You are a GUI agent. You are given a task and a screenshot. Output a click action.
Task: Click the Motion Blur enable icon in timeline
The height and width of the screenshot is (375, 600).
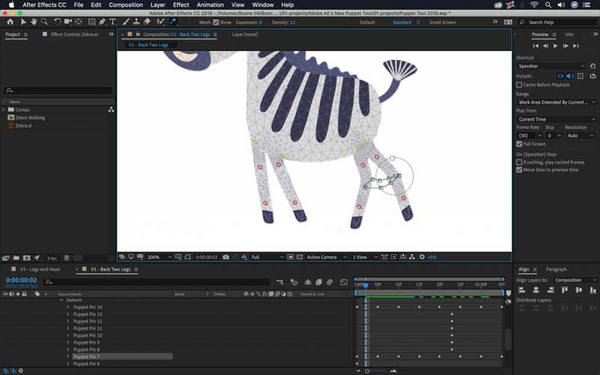pyautogui.click(x=330, y=282)
